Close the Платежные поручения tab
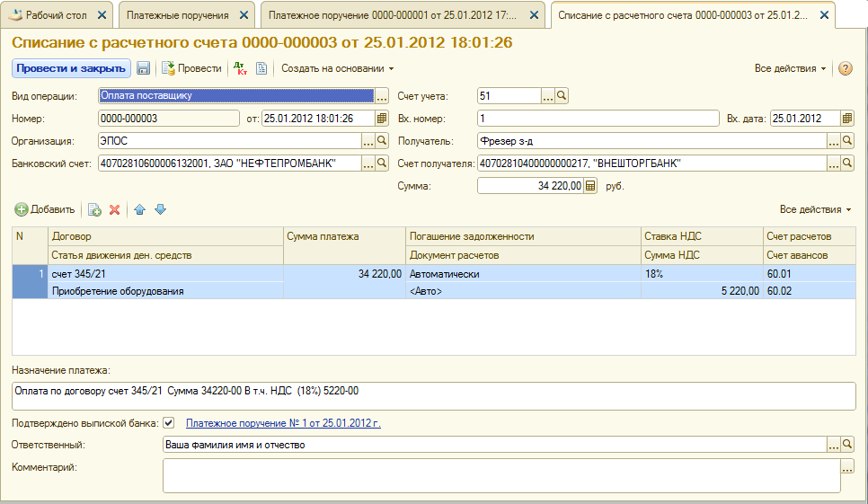 point(244,15)
